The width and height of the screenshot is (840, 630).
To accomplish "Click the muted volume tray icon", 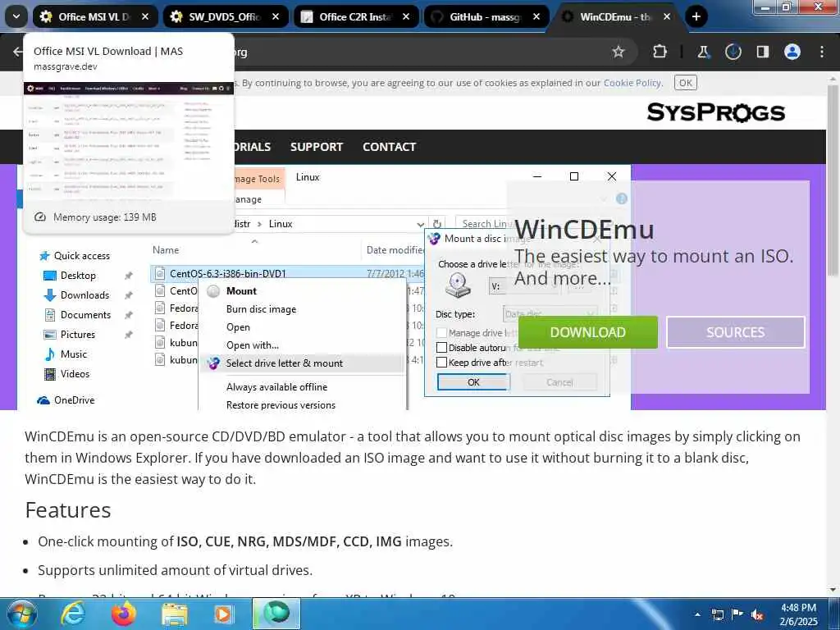I will click(757, 614).
